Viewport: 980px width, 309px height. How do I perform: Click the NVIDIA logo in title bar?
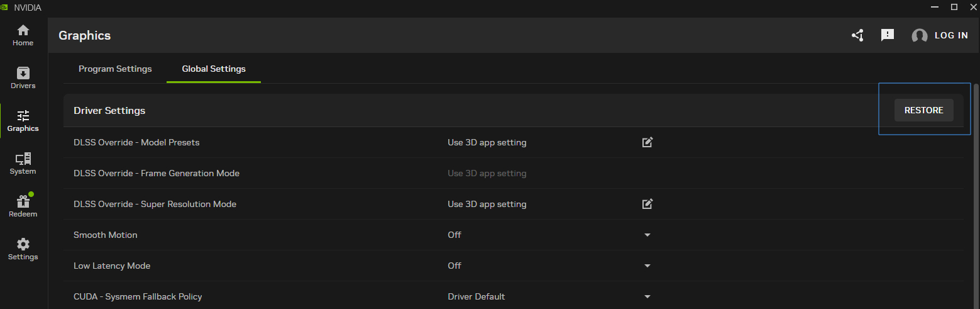pyautogui.click(x=5, y=7)
